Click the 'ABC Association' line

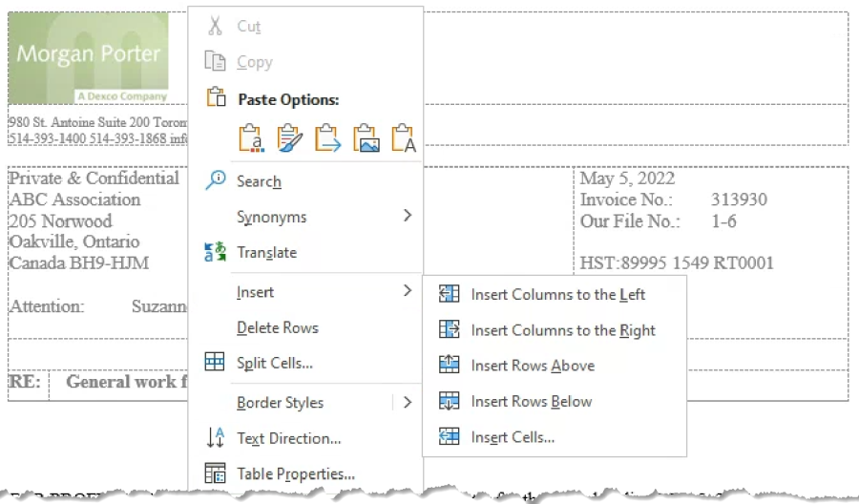(75, 199)
